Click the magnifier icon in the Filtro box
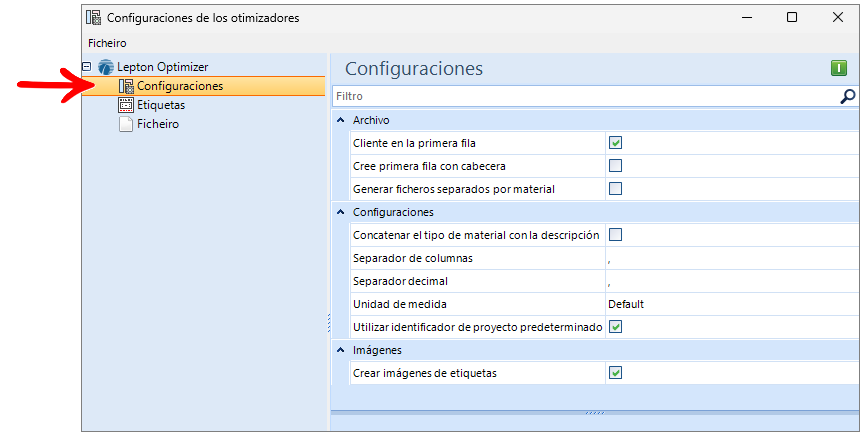Screen dimensions: 867x433 847,96
